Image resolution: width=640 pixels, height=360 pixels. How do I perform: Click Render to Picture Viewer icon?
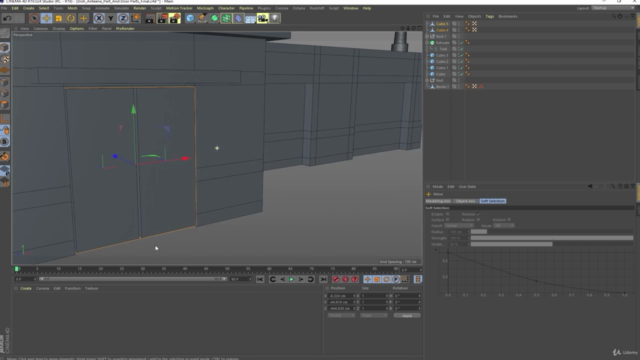162,18
